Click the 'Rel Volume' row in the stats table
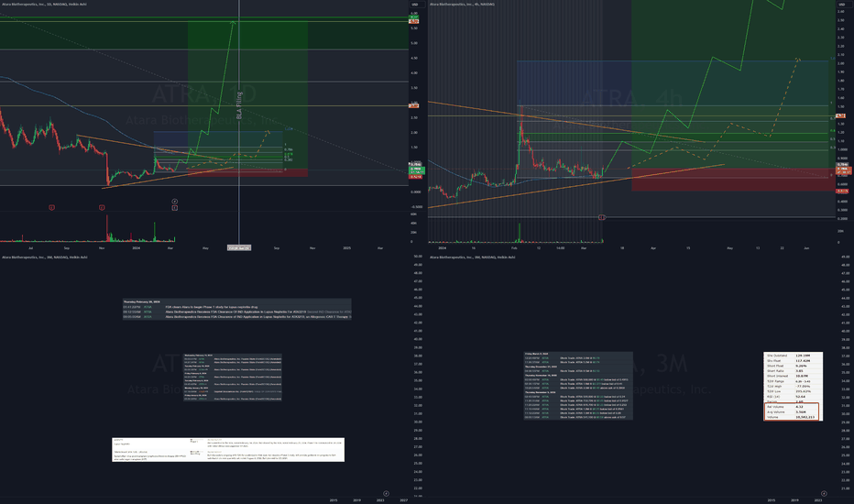The height and width of the screenshot is (504, 854). (x=793, y=407)
